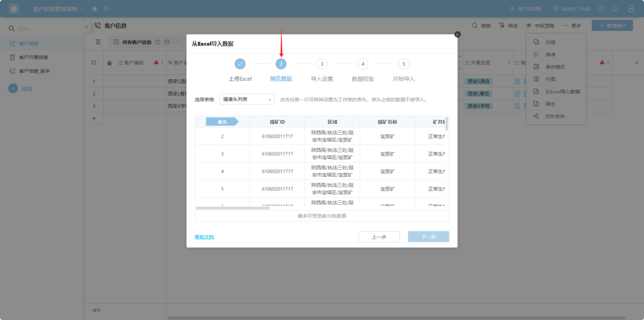Screen dimensions: 644x320
Task: Click the user account avatar icon
Action: point(631,9)
